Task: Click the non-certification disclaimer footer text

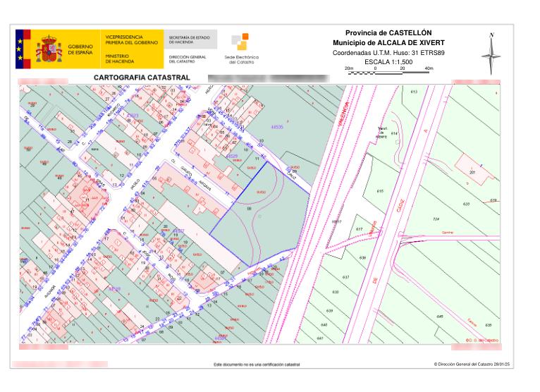Action: (x=257, y=365)
